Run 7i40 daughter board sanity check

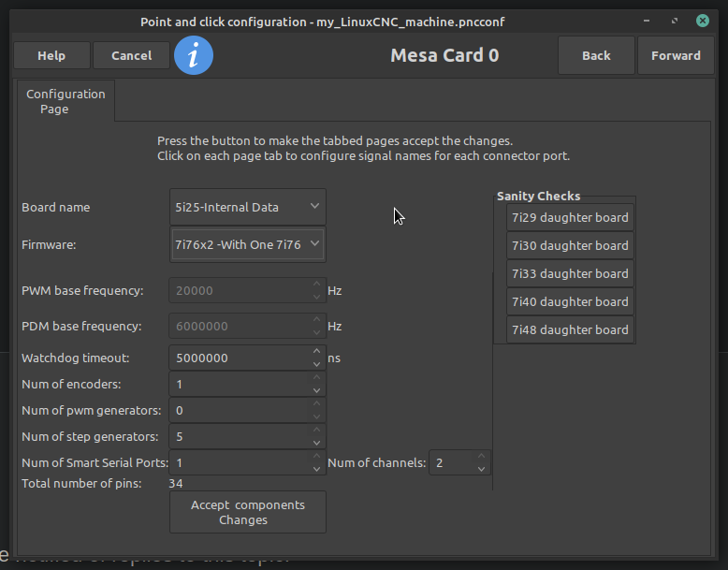point(570,301)
